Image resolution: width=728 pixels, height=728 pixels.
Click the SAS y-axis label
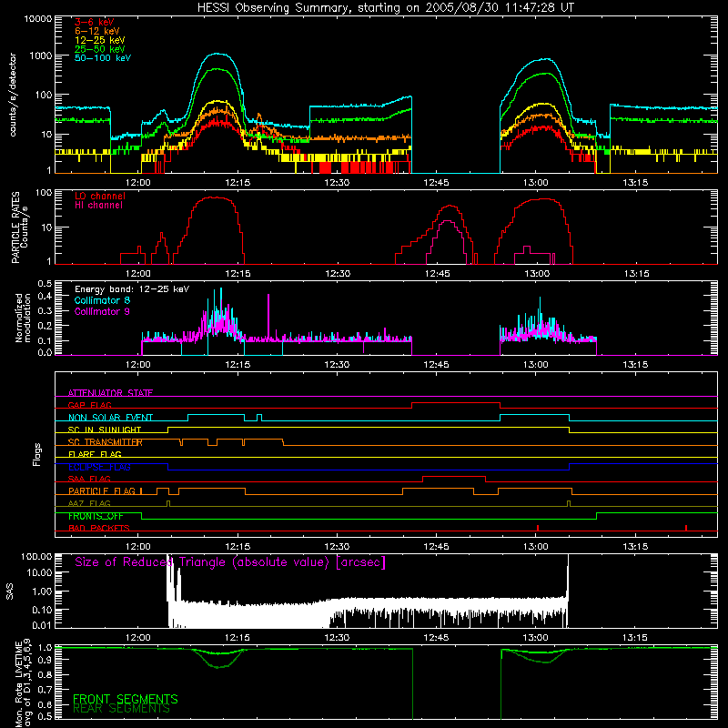click(10, 591)
